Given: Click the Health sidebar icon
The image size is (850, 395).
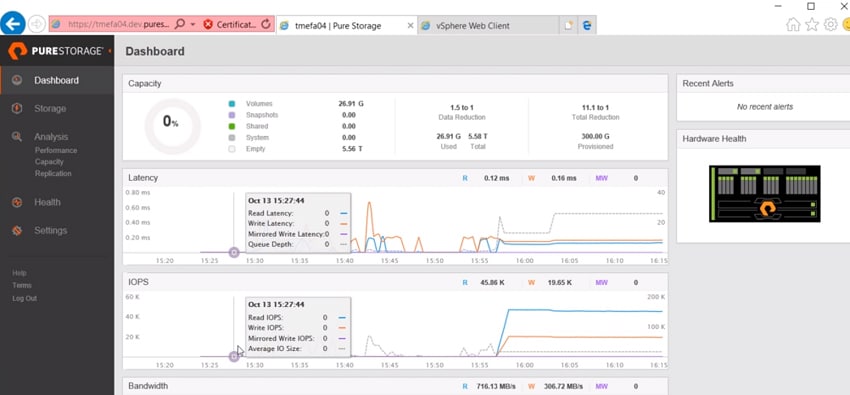Looking at the screenshot, I should 17,202.
